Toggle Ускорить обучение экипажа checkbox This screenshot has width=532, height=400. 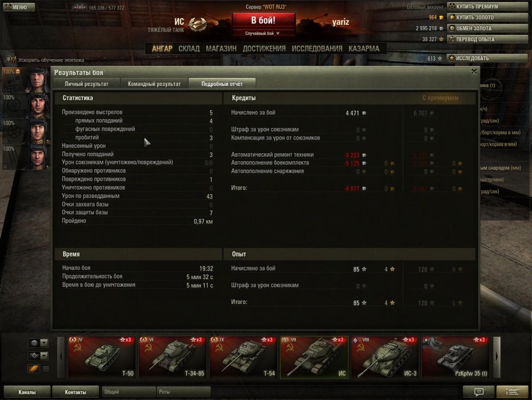[13, 59]
